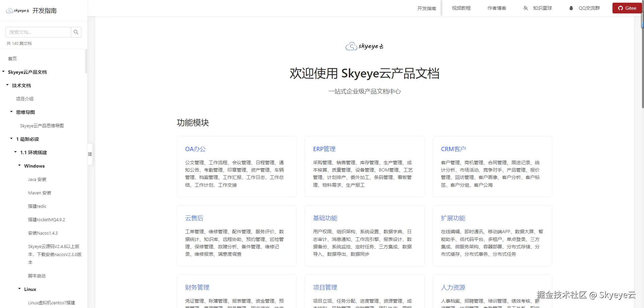This screenshot has width=644, height=308.
Task: Open the 基础功能 module link
Action: click(x=325, y=218)
